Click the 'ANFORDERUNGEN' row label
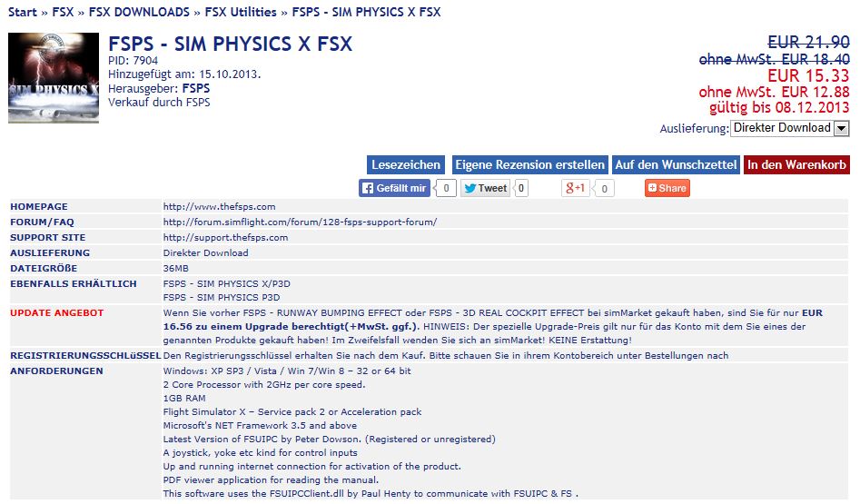 pos(56,371)
